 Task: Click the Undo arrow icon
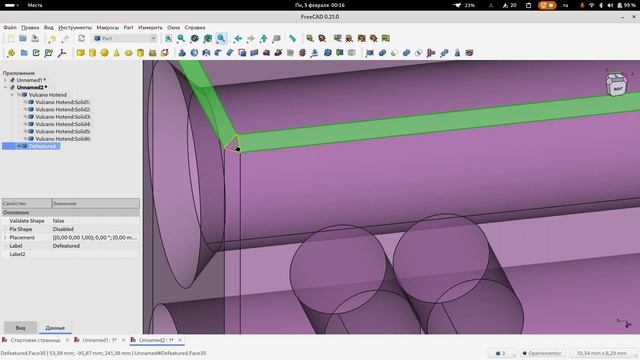coord(52,38)
